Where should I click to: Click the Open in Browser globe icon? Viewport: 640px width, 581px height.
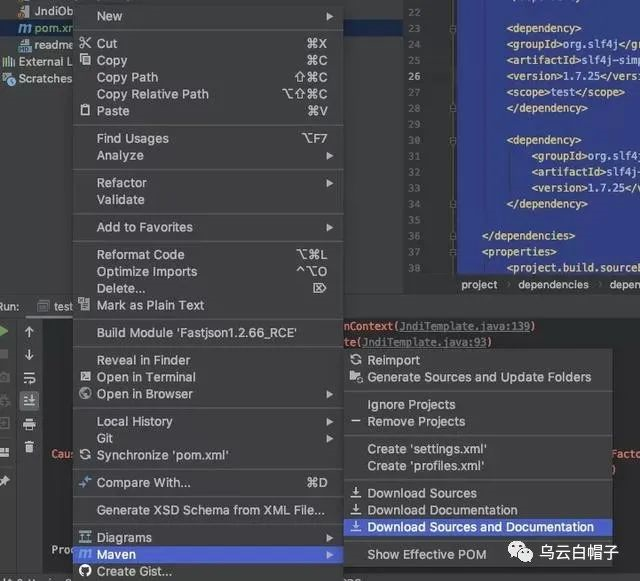click(x=85, y=393)
